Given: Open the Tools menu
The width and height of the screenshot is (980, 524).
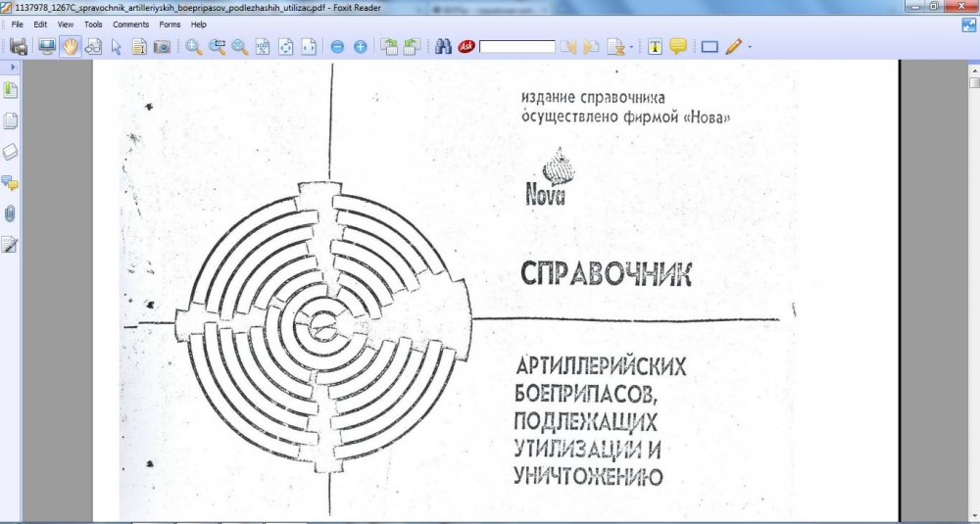Looking at the screenshot, I should click(93, 24).
